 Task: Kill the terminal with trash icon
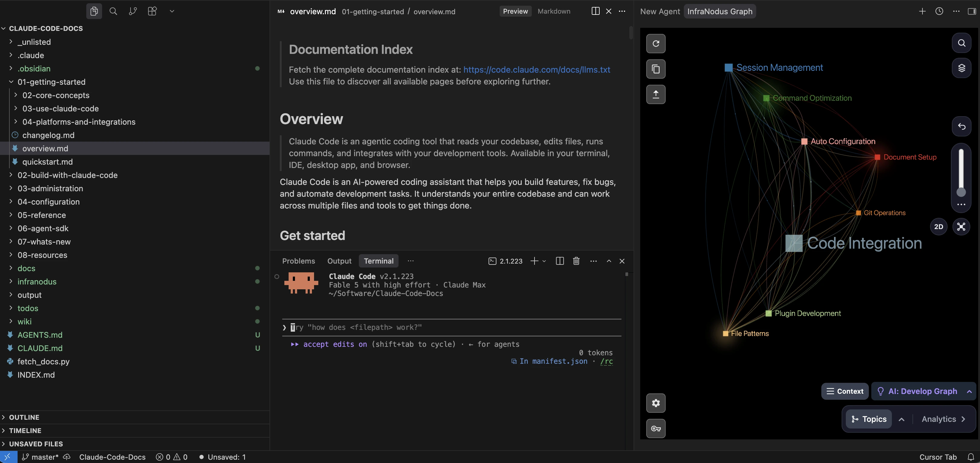coord(576,261)
